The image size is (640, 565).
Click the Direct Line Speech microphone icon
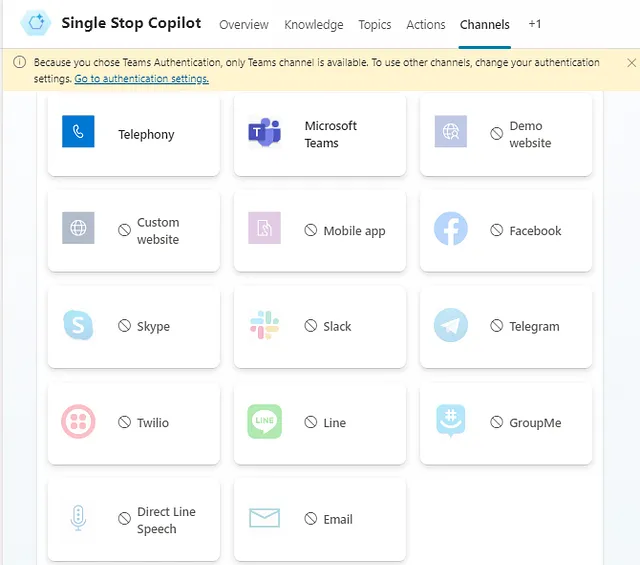click(x=78, y=518)
